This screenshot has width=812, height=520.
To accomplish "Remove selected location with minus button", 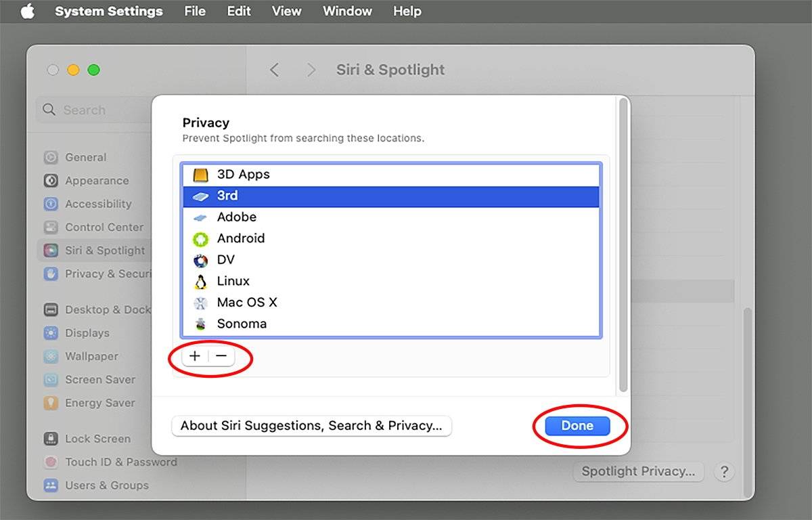I will (221, 356).
